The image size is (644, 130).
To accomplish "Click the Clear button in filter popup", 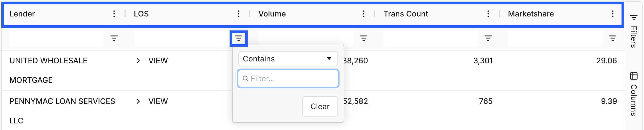I will pyautogui.click(x=320, y=106).
